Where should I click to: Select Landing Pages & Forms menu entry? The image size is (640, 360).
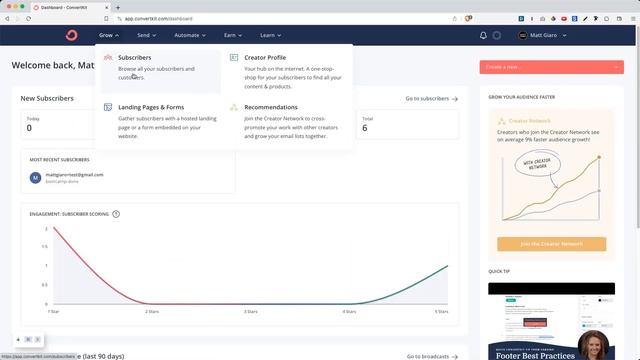coord(160,121)
